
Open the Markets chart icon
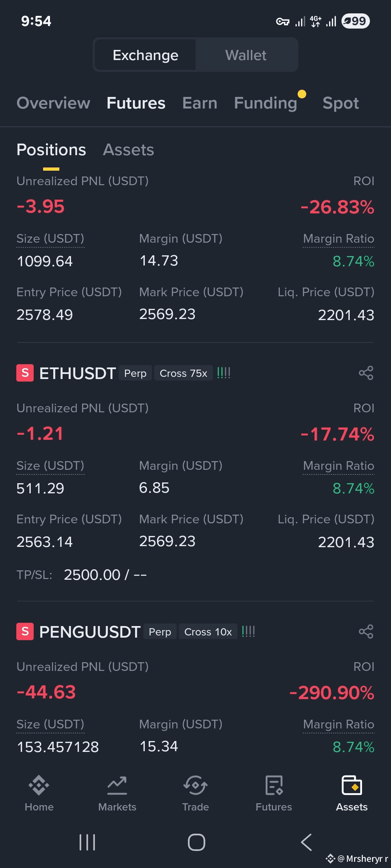click(117, 785)
